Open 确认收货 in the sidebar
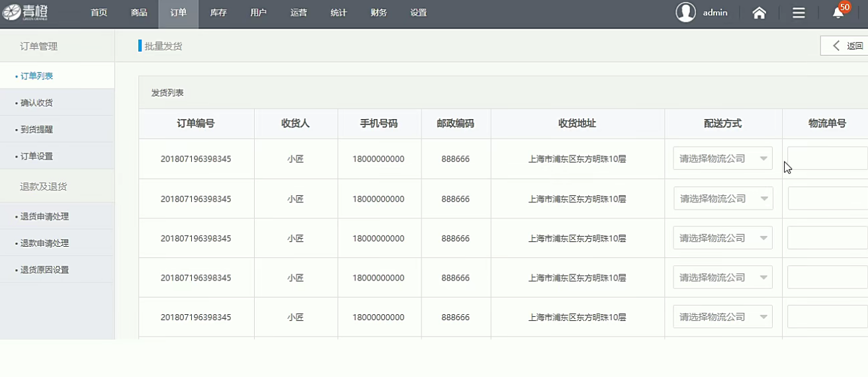The width and height of the screenshot is (868, 377). pos(57,103)
